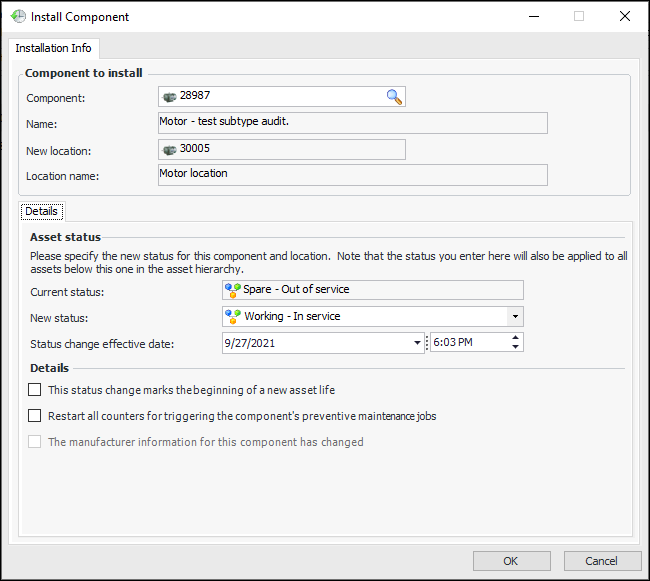Image resolution: width=650 pixels, height=581 pixels.
Task: Click the motor icon beside location 30005
Action: click(169, 150)
